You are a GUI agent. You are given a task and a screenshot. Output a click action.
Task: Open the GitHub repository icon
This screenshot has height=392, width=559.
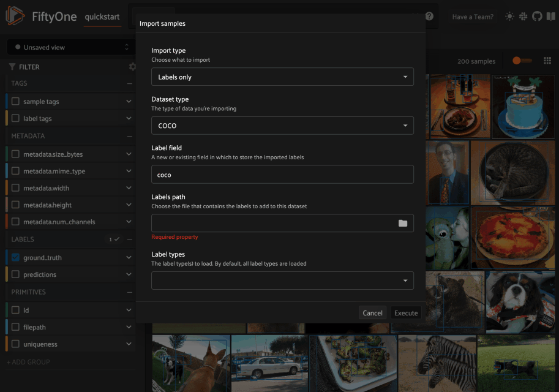(537, 17)
